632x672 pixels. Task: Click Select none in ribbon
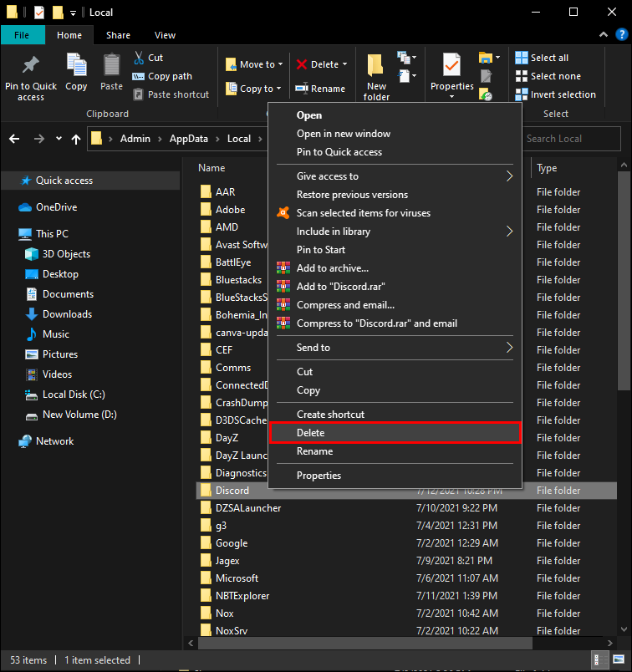pos(548,76)
